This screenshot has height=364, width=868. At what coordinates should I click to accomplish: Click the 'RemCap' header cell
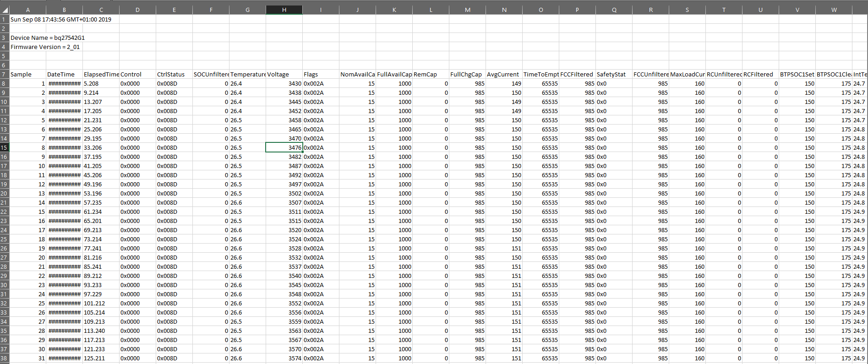point(431,74)
